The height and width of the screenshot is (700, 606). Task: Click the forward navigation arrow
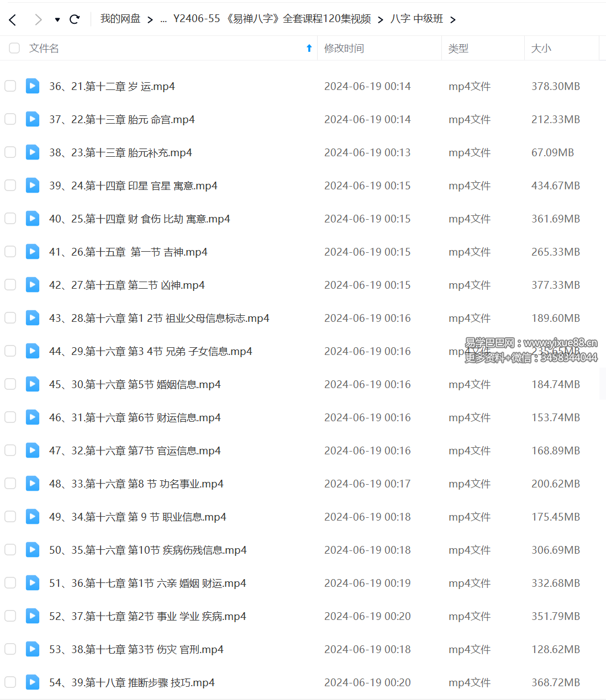[38, 20]
